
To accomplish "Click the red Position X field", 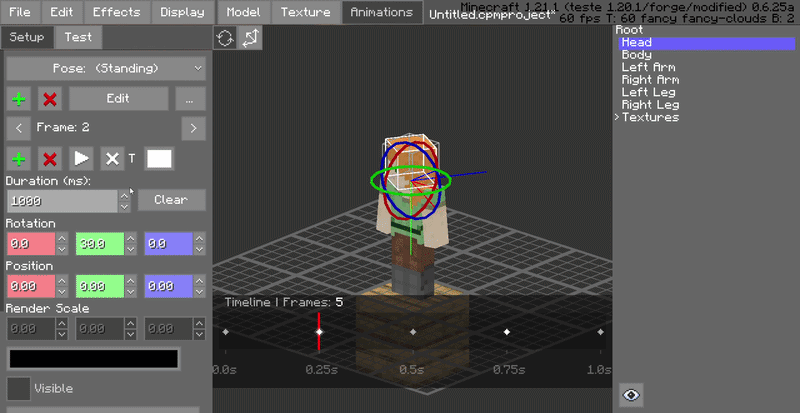I will coord(31,286).
